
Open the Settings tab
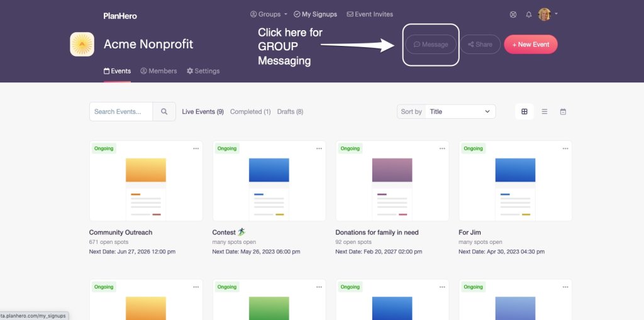click(203, 71)
